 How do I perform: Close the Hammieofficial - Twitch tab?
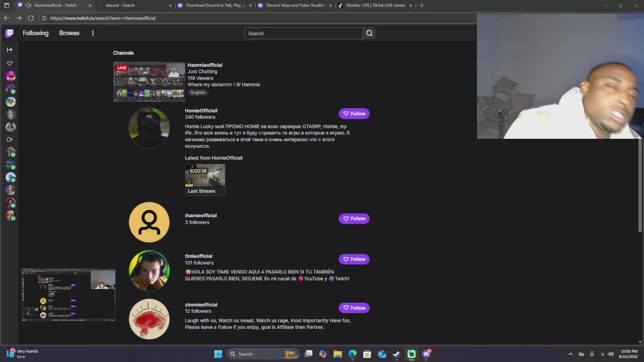(90, 6)
